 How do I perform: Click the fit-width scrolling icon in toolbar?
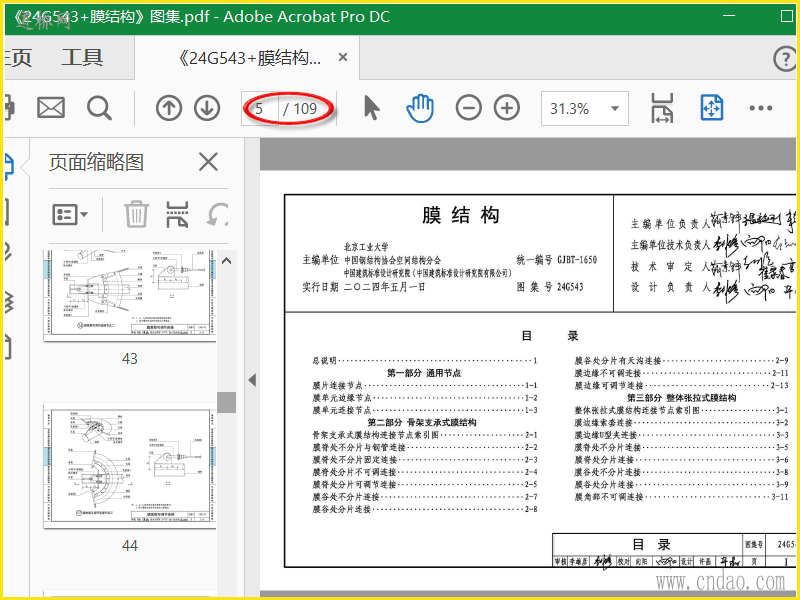click(x=662, y=108)
